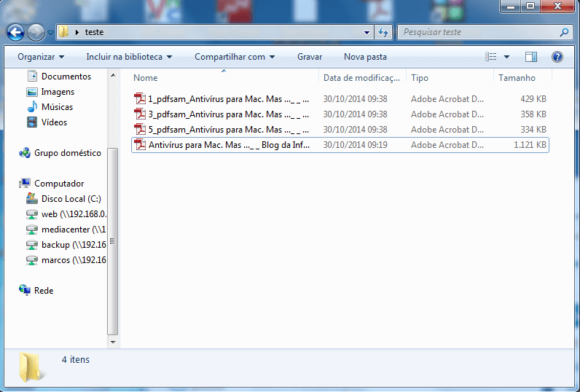The width and height of the screenshot is (580, 392).
Task: Open the 'web' network drive
Action: point(74,214)
